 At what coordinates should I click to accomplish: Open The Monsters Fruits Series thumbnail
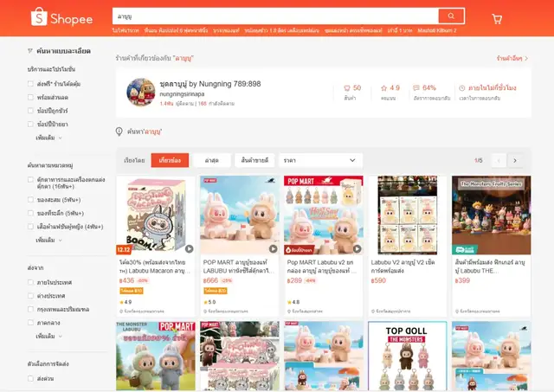click(x=491, y=215)
